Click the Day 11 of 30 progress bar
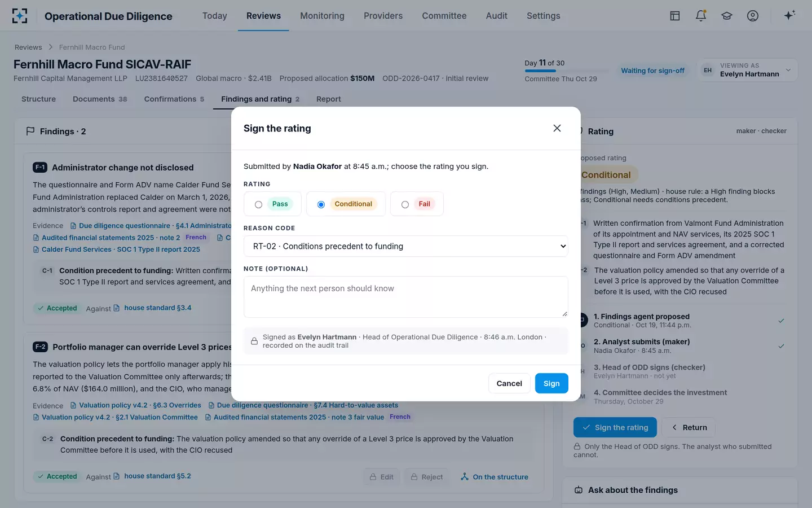 click(x=567, y=71)
